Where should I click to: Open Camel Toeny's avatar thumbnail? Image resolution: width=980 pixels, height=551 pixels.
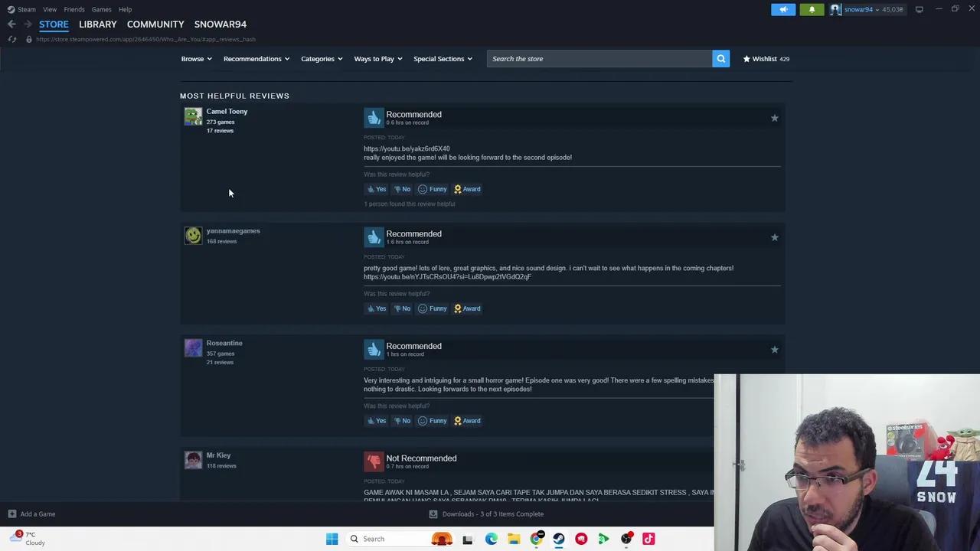tap(193, 116)
